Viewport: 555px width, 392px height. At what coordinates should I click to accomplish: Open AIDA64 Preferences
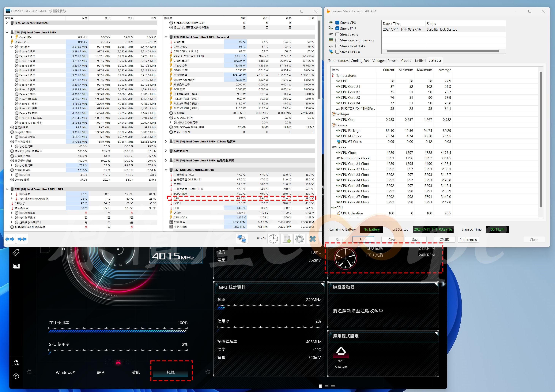[x=468, y=239]
